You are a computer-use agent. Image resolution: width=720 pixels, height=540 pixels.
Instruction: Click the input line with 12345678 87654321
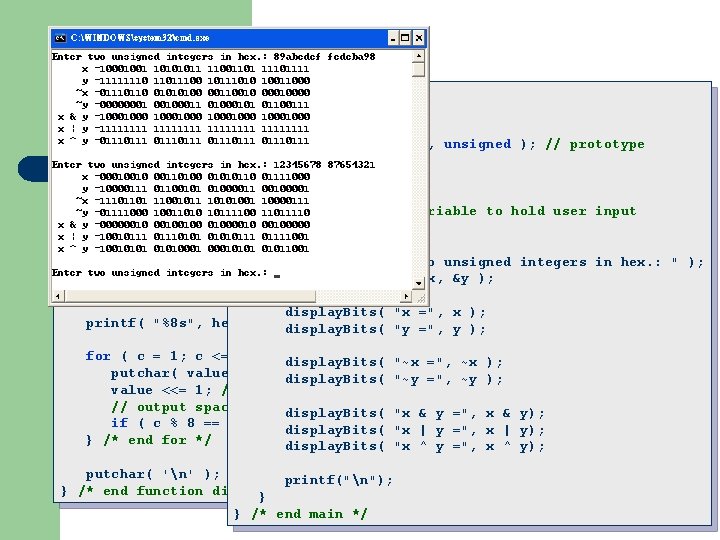[214, 164]
